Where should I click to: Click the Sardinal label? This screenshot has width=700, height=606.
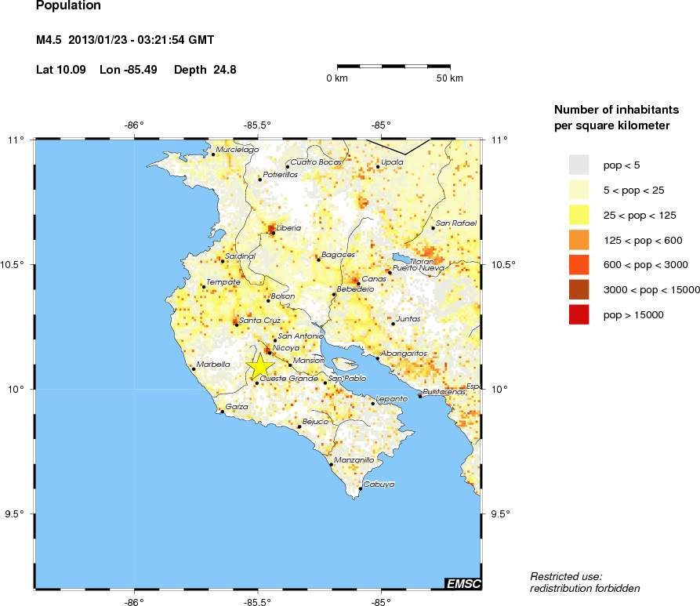[240, 256]
